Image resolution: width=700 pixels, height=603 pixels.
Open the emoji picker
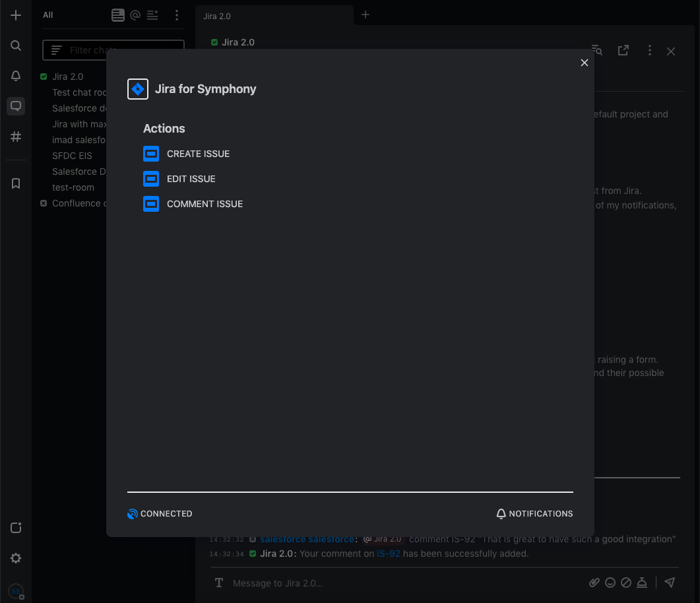coord(610,583)
